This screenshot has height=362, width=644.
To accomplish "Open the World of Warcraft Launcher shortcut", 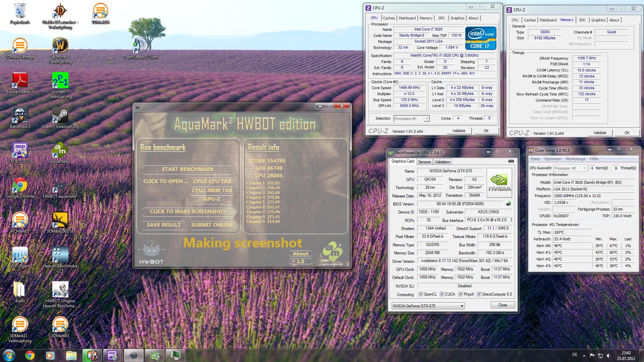I will pos(60,51).
